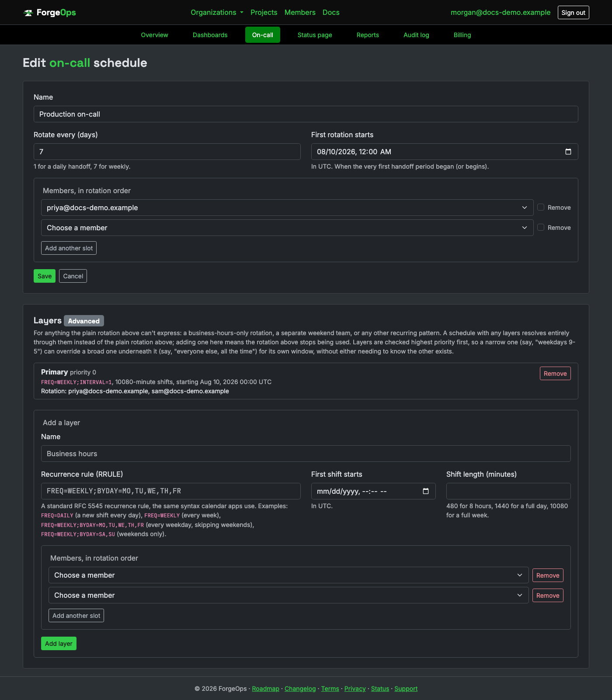Remove the Primary layer
The width and height of the screenshot is (612, 700).
click(x=555, y=374)
